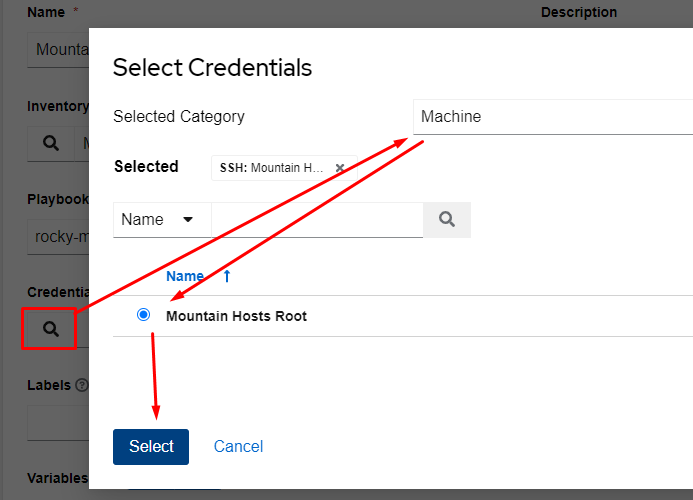The height and width of the screenshot is (500, 693).
Task: Click the Cancel link
Action: 238,446
